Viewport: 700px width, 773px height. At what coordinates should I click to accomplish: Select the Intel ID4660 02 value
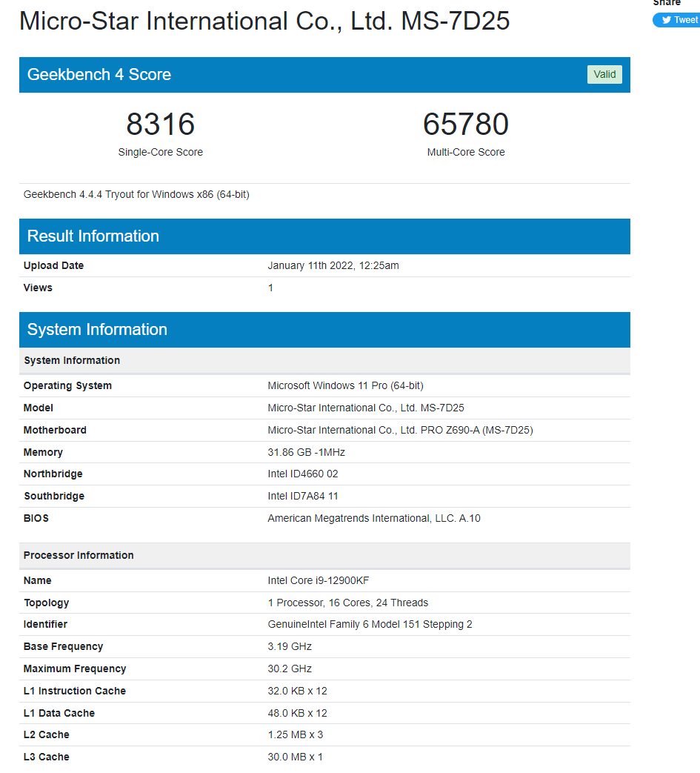303,474
